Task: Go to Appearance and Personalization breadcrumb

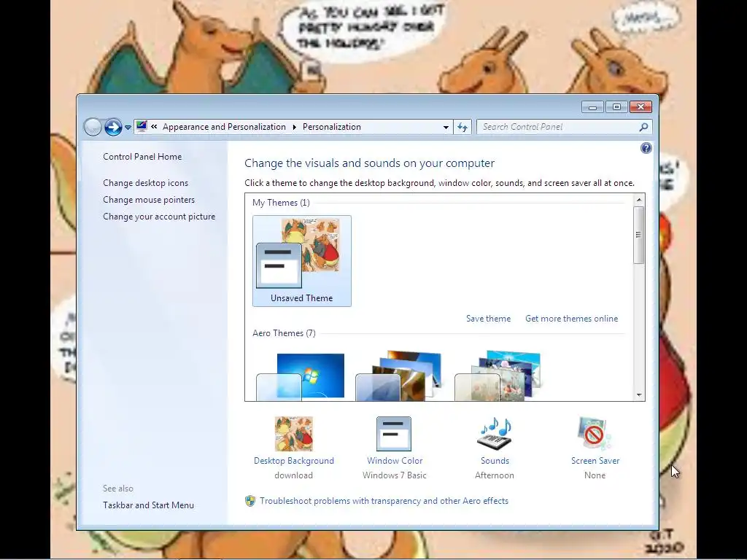Action: pyautogui.click(x=224, y=127)
